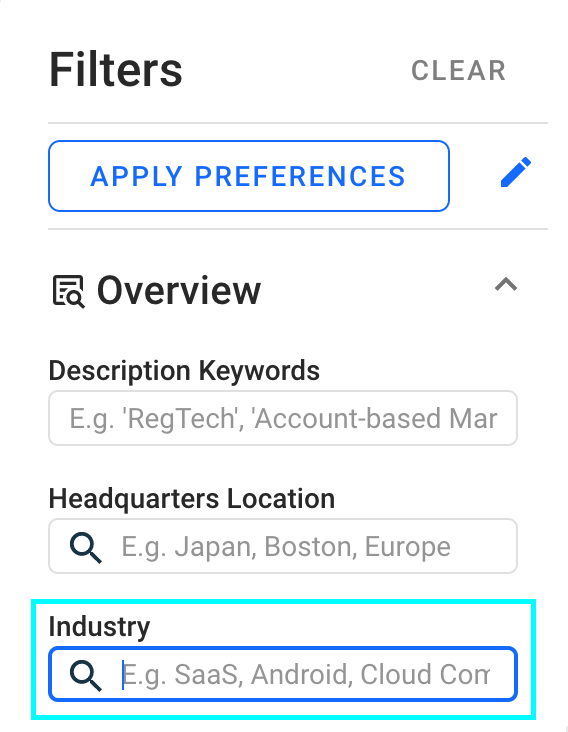The width and height of the screenshot is (568, 732).
Task: Focus the Description Keywords input field
Action: click(283, 418)
